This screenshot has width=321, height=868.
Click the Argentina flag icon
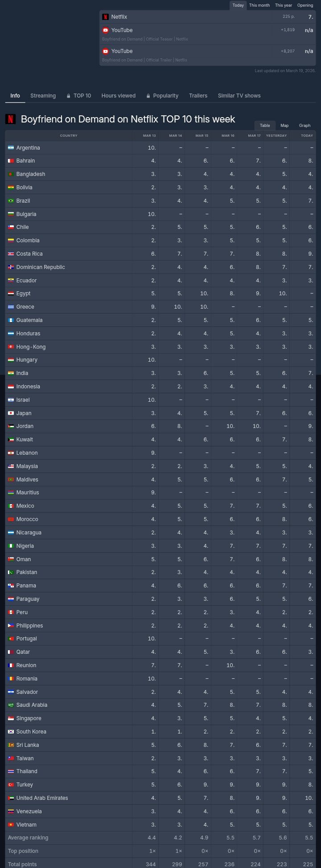click(x=11, y=148)
